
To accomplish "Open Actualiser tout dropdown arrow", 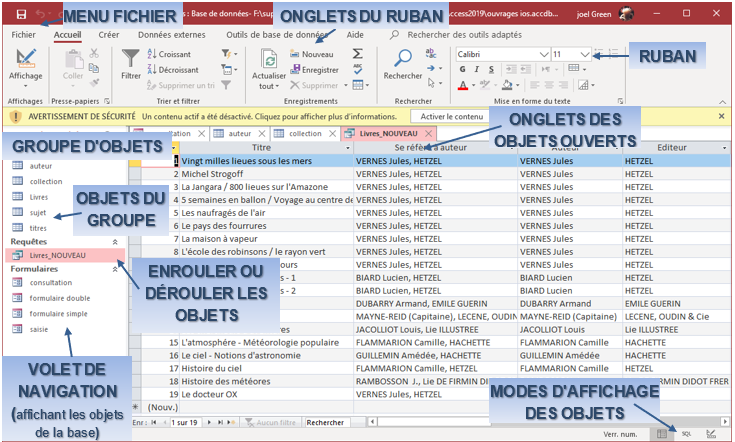I will pos(277,86).
